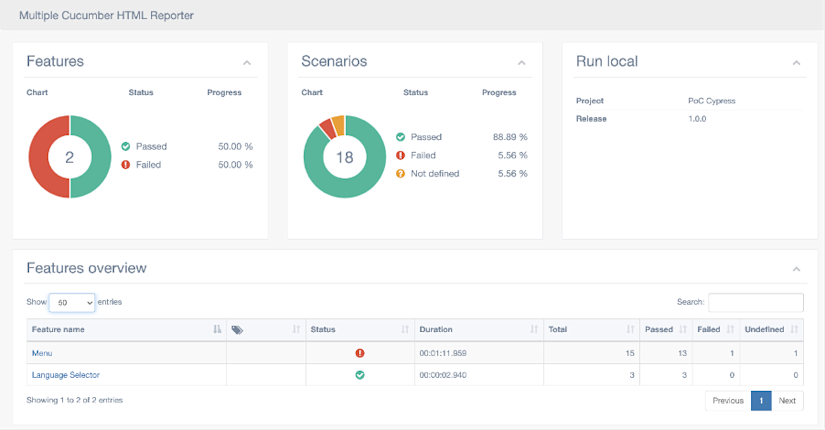Collapse the Scenarios panel chevron
The height and width of the screenshot is (430, 825).
click(x=521, y=63)
